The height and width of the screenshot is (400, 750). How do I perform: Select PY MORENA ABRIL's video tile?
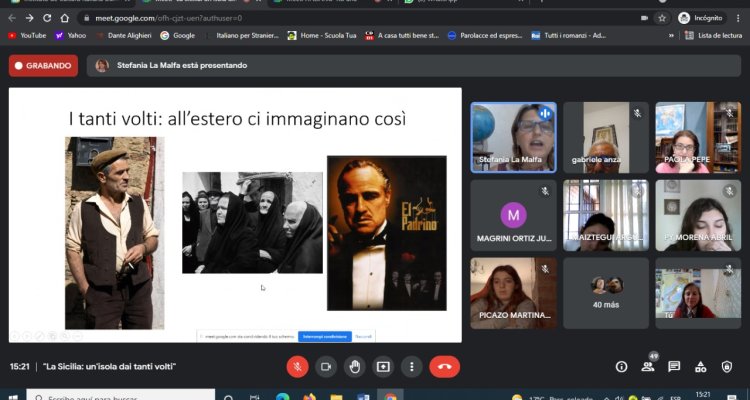click(698, 215)
